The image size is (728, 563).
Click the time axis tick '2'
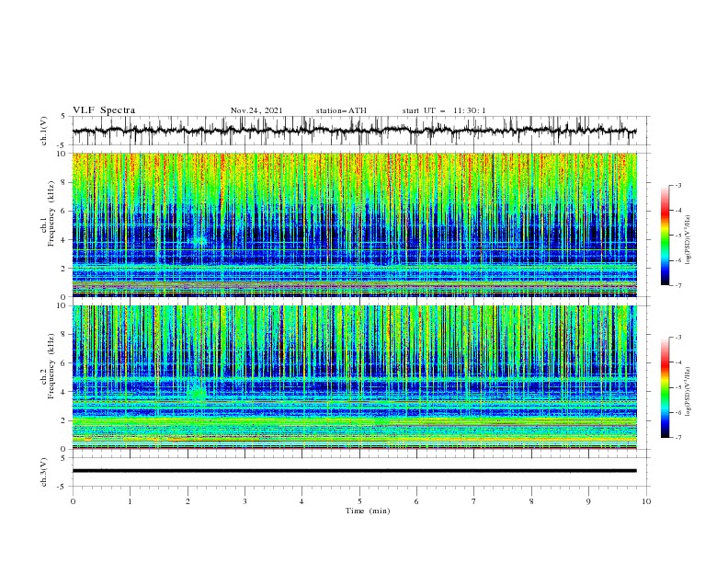click(188, 501)
